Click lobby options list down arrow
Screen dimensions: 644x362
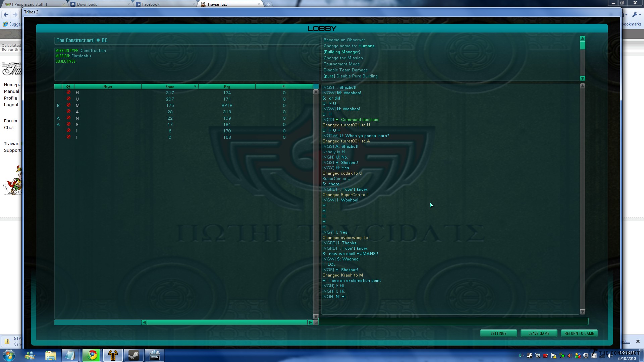click(583, 78)
